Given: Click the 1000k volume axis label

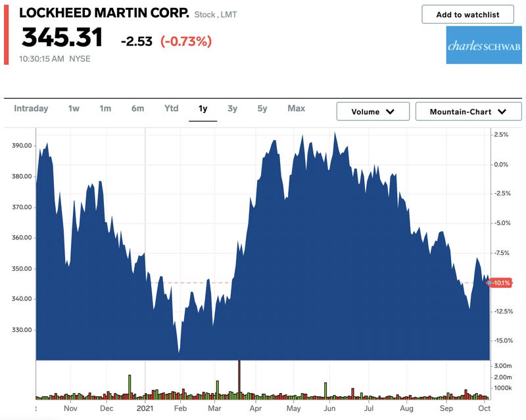Looking at the screenshot, I should pos(503,388).
